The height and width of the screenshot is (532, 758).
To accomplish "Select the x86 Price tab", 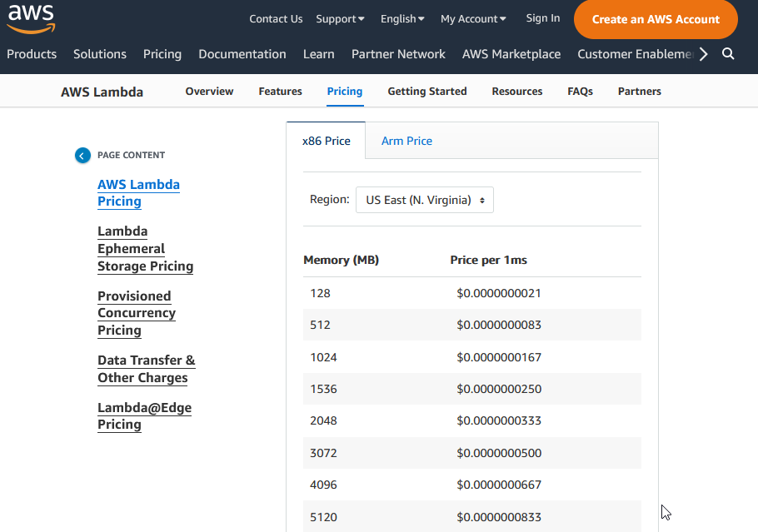I will [327, 141].
